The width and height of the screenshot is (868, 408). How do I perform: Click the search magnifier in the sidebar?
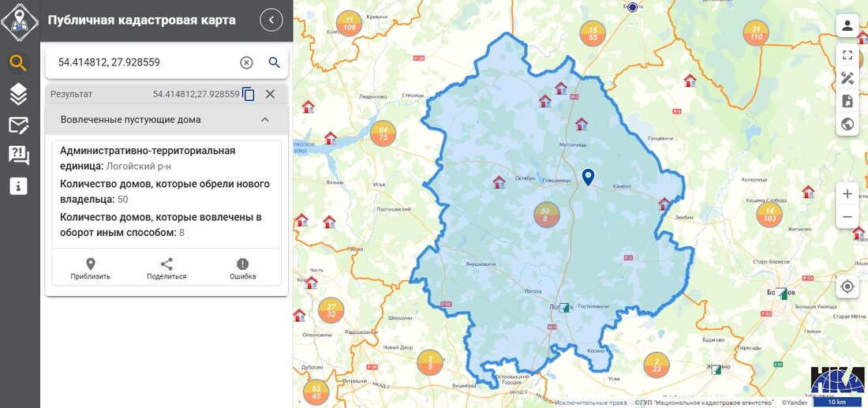19,63
